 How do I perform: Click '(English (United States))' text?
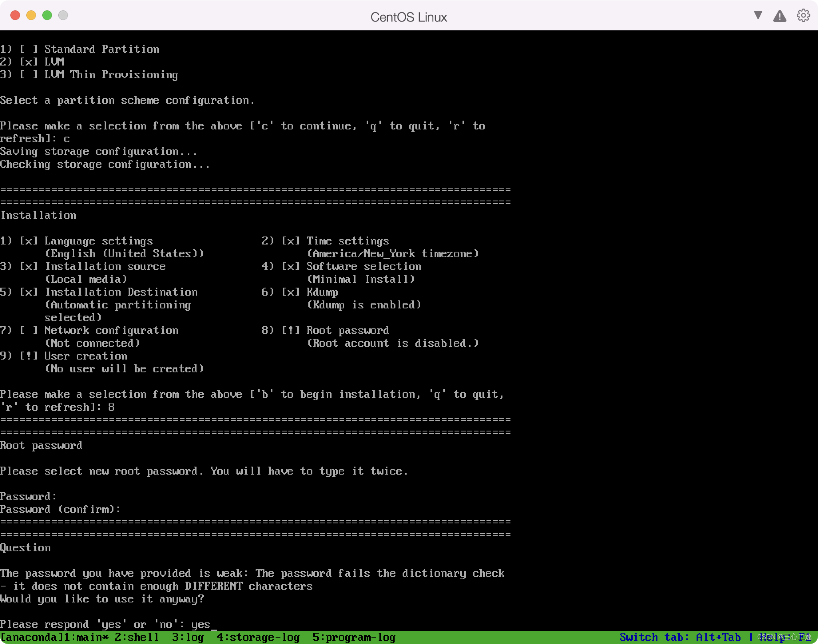click(124, 254)
